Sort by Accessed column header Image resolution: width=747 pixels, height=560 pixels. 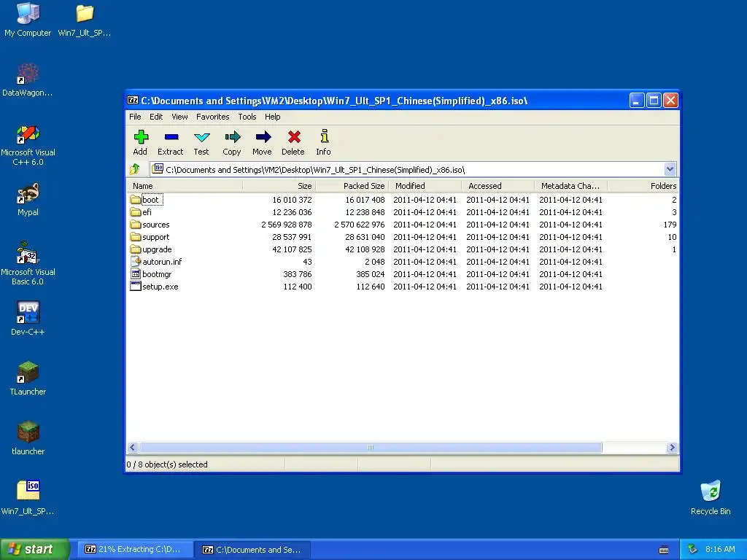coord(498,186)
